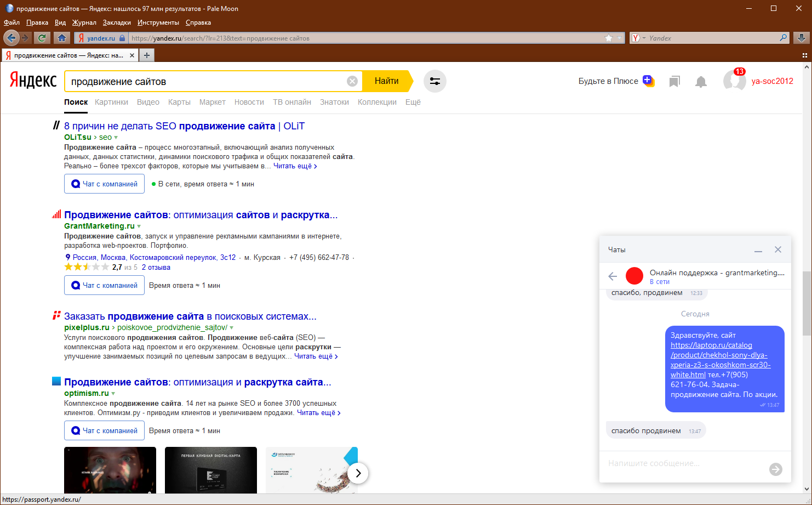
Task: Expand the optimism.ru result dropdown arrow
Action: (113, 394)
